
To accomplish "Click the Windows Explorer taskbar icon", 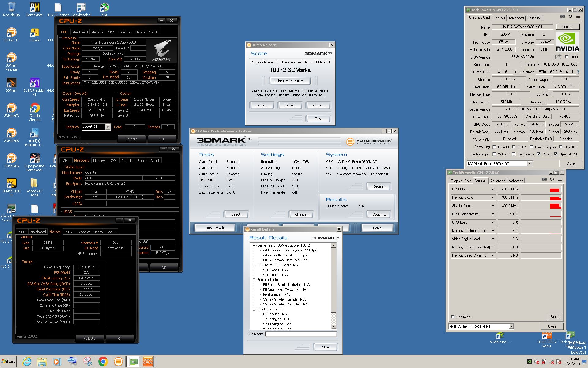I will [42, 362].
